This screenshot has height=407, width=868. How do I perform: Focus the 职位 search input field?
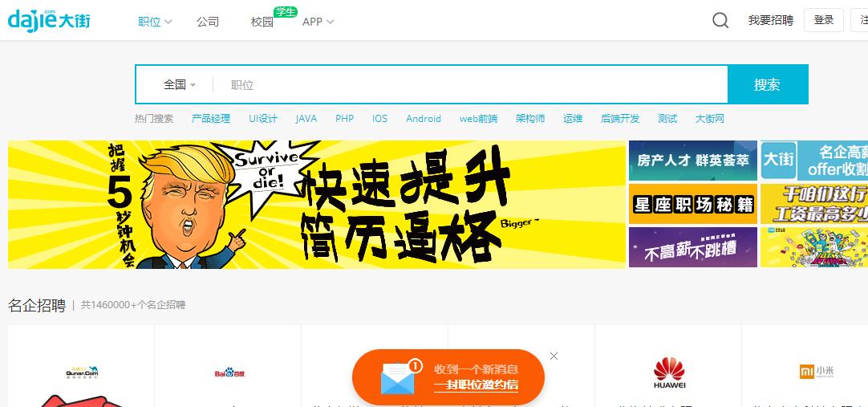click(471, 85)
